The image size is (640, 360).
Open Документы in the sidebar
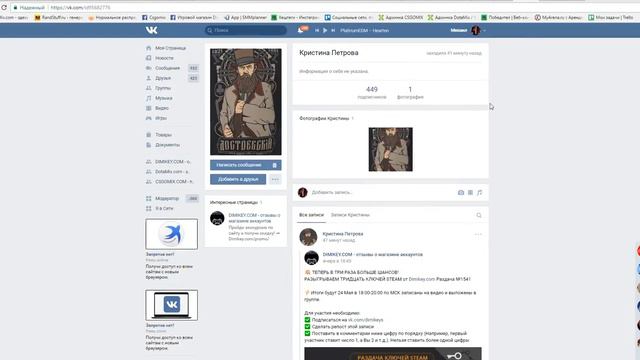click(x=167, y=145)
